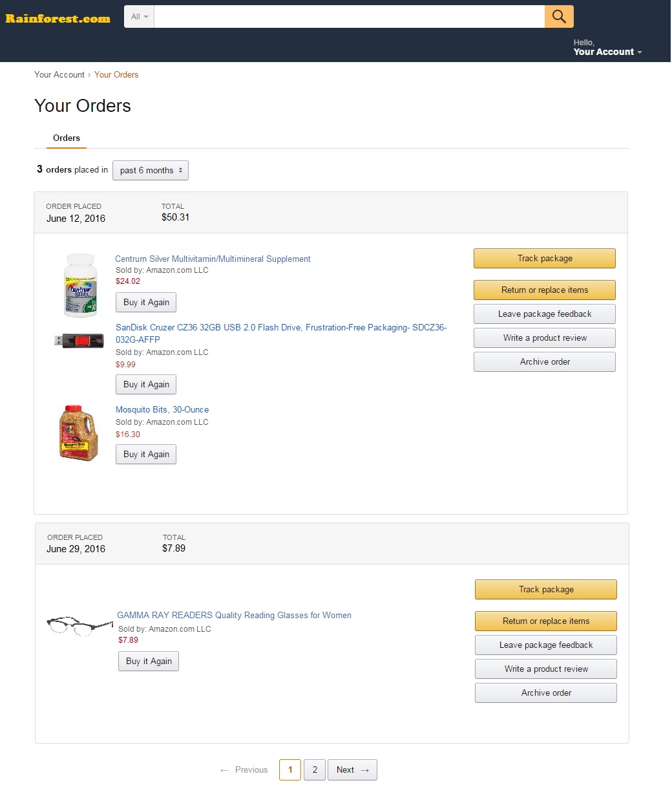
Task: Write a product review for June 12 order
Action: [544, 338]
